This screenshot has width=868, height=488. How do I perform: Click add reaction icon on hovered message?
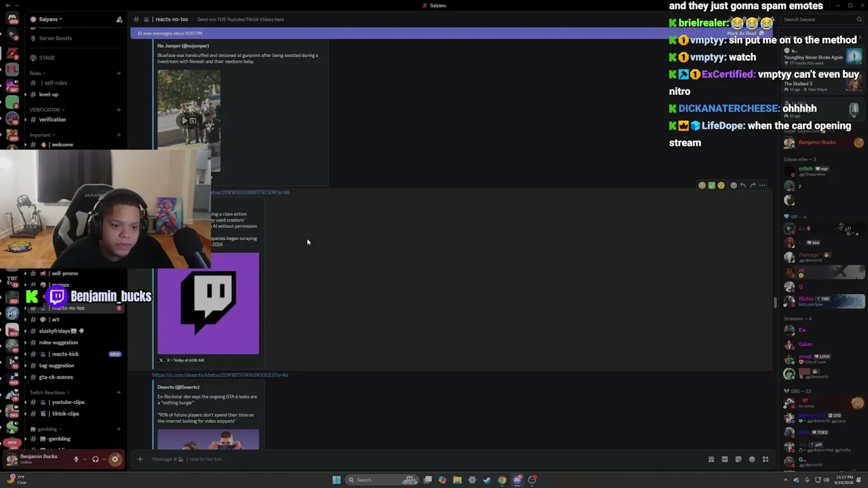coord(733,185)
